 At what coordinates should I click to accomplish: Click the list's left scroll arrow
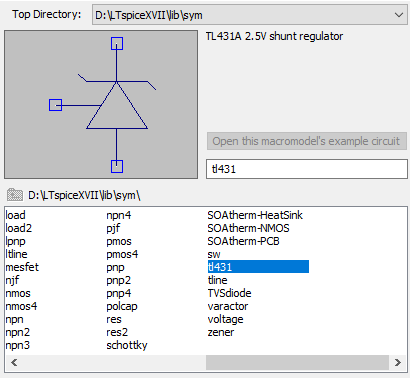point(14,362)
